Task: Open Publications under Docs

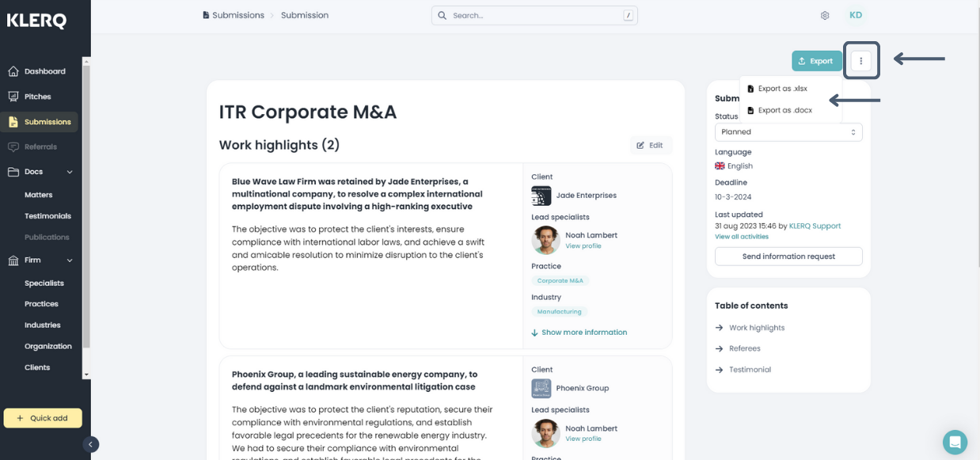Action: 47,237
